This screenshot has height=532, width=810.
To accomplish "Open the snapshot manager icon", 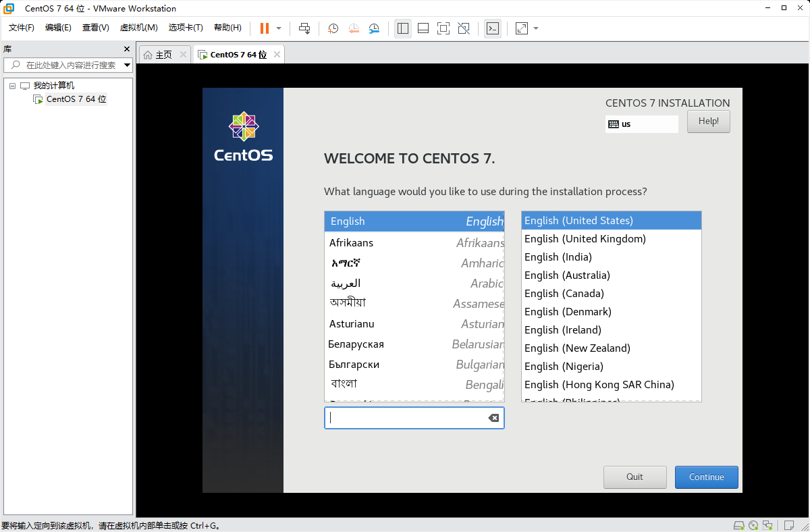I will pos(374,28).
